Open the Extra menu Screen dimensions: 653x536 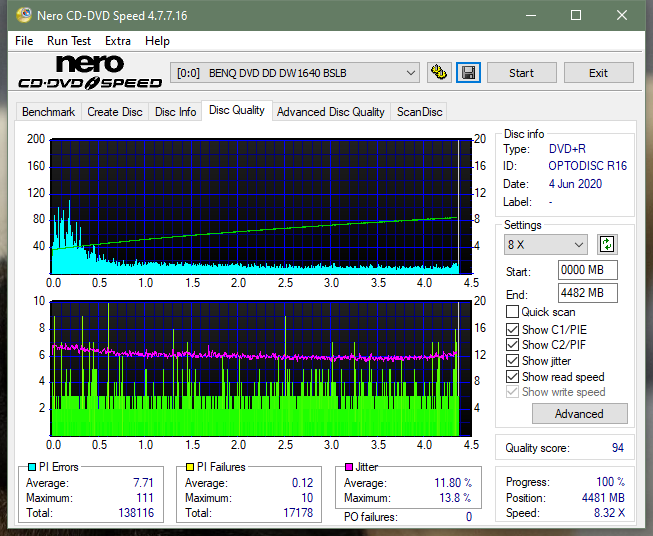pyautogui.click(x=118, y=41)
